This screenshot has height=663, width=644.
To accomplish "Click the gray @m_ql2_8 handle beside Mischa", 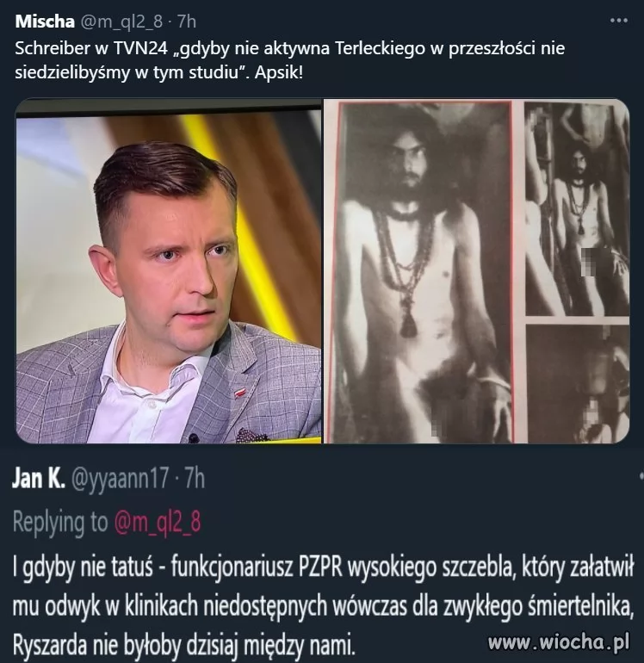I will (121, 22).
